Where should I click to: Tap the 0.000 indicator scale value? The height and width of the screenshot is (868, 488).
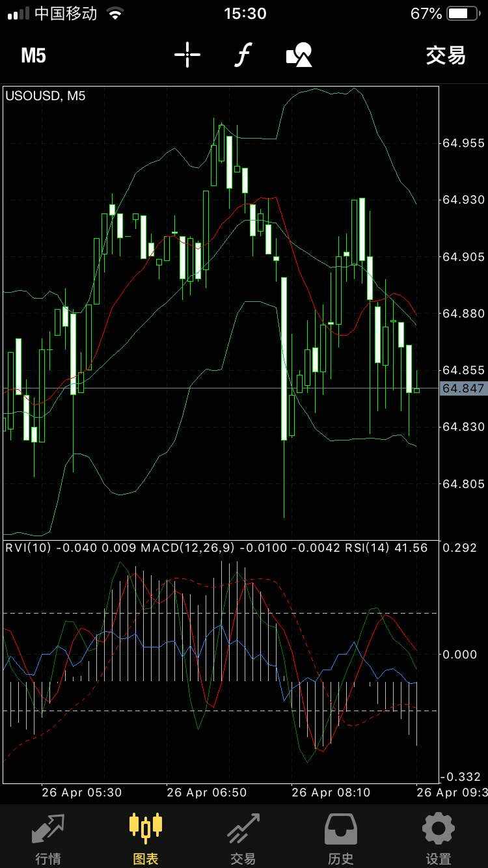459,655
